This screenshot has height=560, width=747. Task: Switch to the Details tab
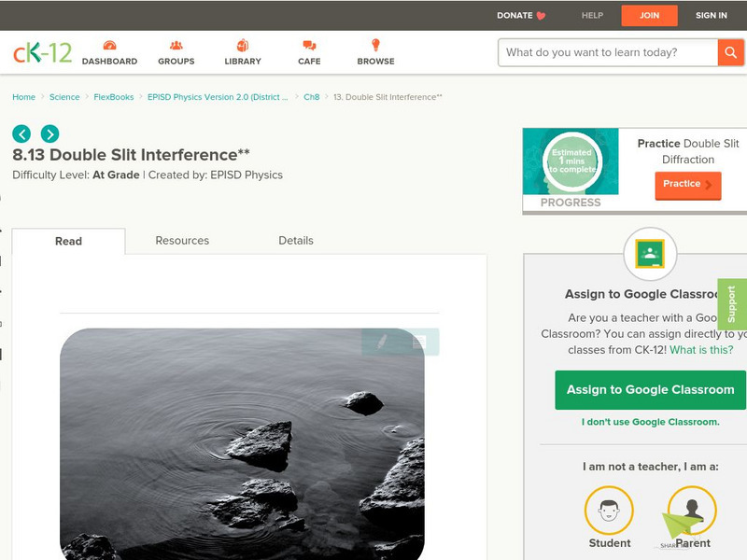point(296,241)
